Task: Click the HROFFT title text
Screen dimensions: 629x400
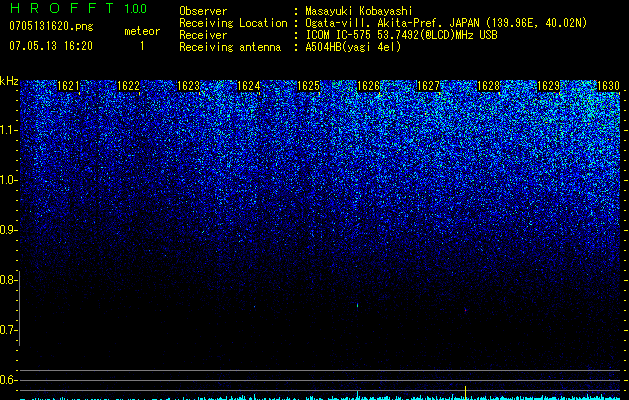Action: 62,8
